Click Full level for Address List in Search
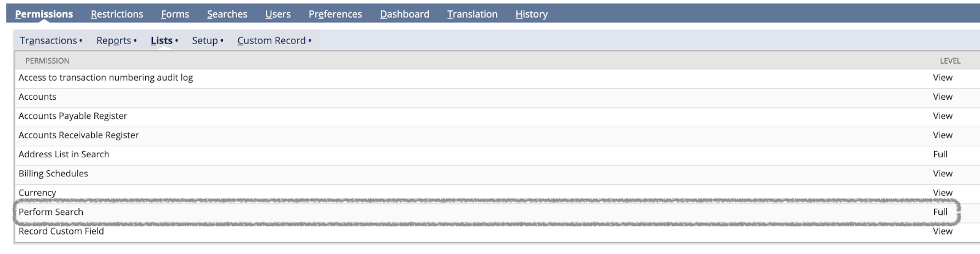Viewport: 980px width, 254px height. click(x=940, y=154)
